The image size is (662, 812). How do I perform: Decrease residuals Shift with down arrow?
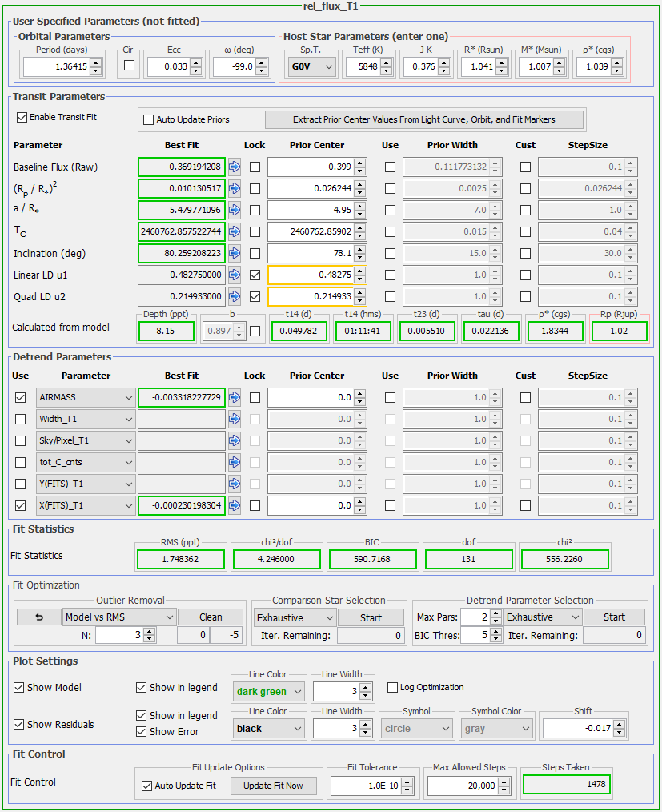(x=620, y=732)
